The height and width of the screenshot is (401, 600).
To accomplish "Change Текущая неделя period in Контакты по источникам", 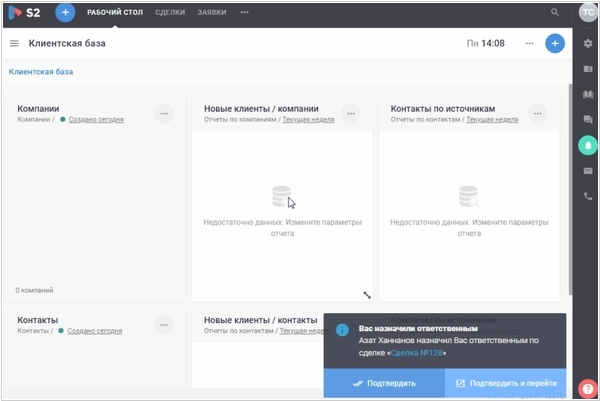I will point(492,119).
